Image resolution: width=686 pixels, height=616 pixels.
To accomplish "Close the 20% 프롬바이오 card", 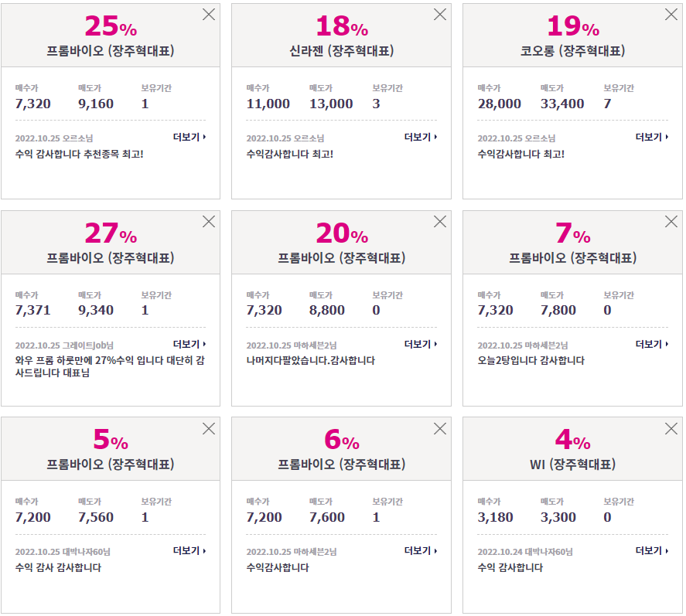I will point(440,222).
